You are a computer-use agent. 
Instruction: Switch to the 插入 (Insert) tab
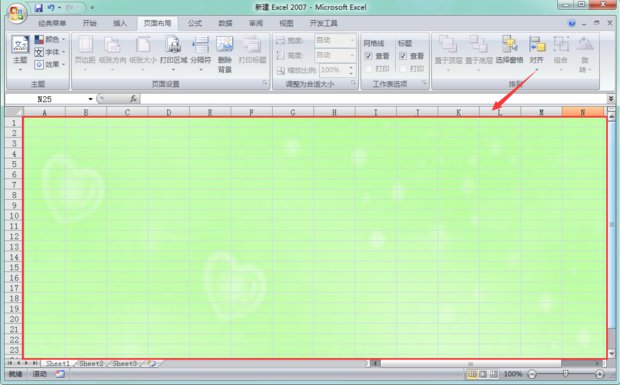click(x=120, y=23)
